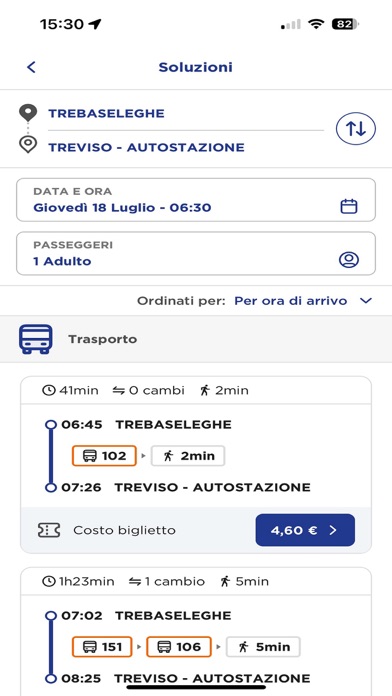Open the 07:02 trip with 1 cambio

(196, 630)
